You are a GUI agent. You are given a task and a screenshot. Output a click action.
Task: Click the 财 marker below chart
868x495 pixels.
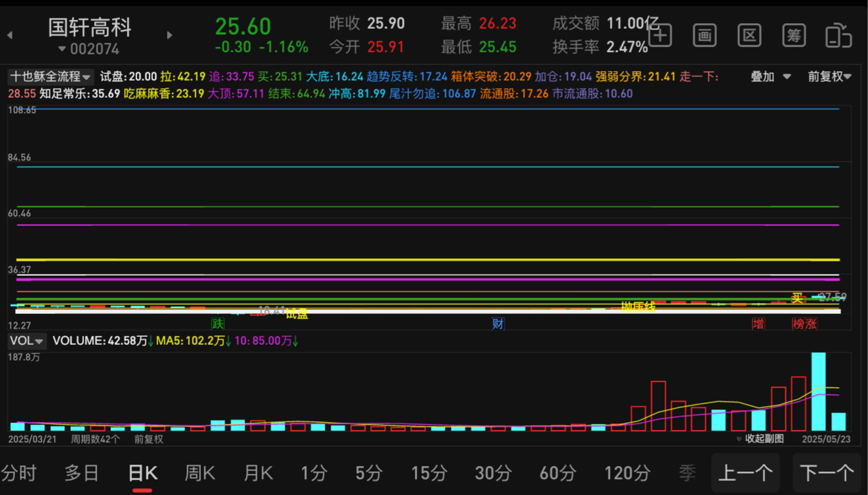point(498,324)
